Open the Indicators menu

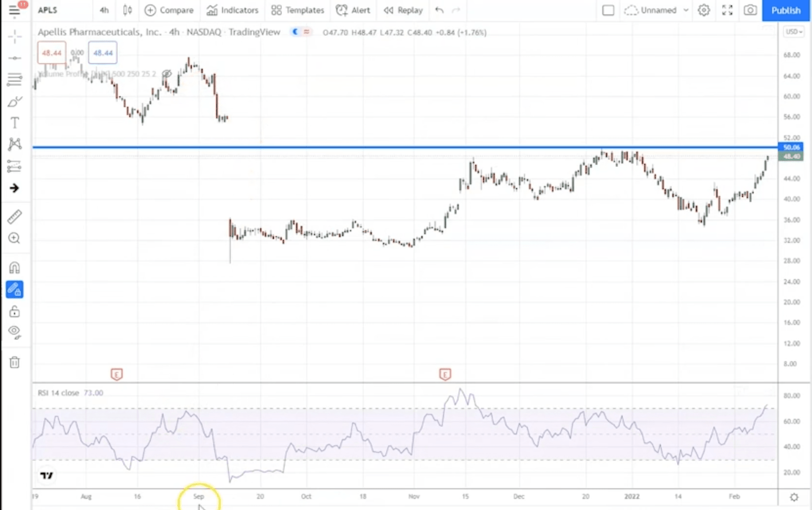coord(232,10)
